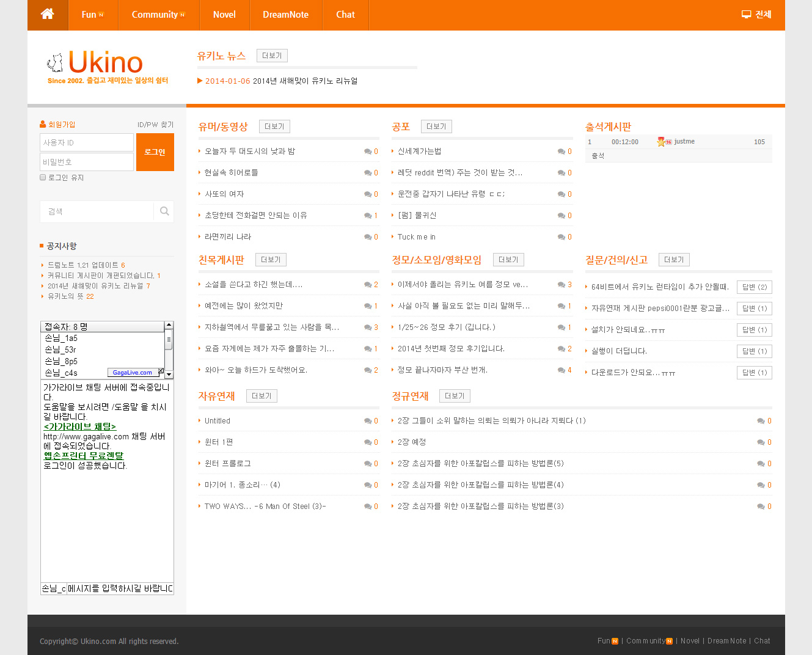This screenshot has width=812, height=655.
Task: Click the 회원가입 user icon
Action: pyautogui.click(x=43, y=124)
